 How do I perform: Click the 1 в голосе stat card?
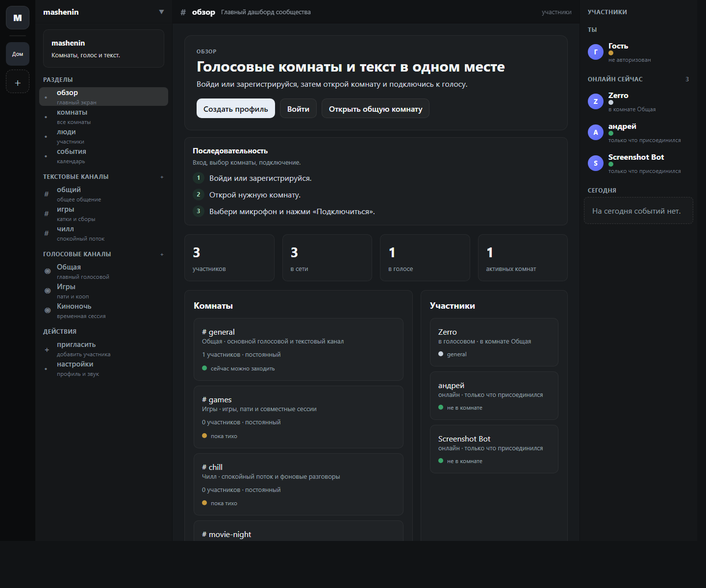click(x=425, y=258)
